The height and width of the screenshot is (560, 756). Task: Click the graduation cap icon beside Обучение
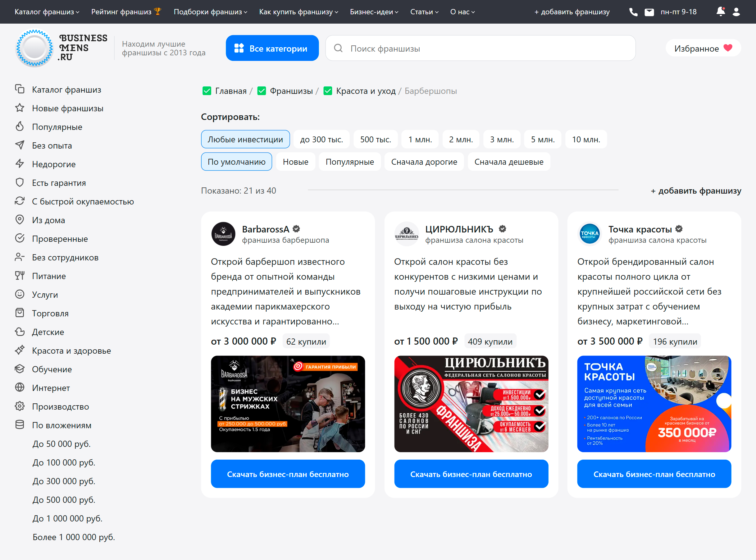pyautogui.click(x=20, y=369)
